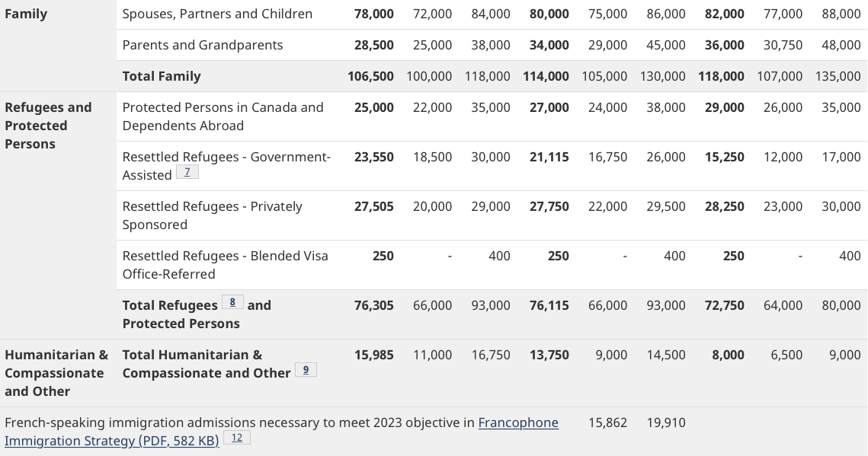This screenshot has height=456, width=868.
Task: Select the 76,305 Total Refugees value
Action: point(373,305)
